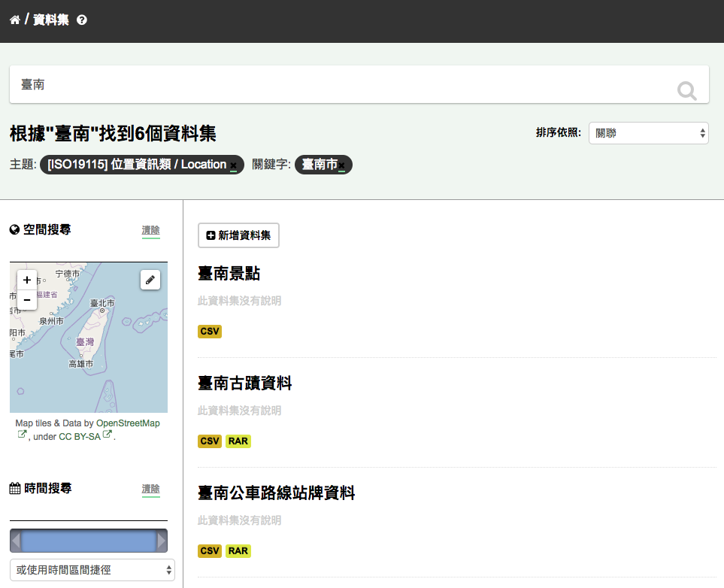Image resolution: width=724 pixels, height=588 pixels.
Task: Go to home via house icon
Action: [x=15, y=20]
